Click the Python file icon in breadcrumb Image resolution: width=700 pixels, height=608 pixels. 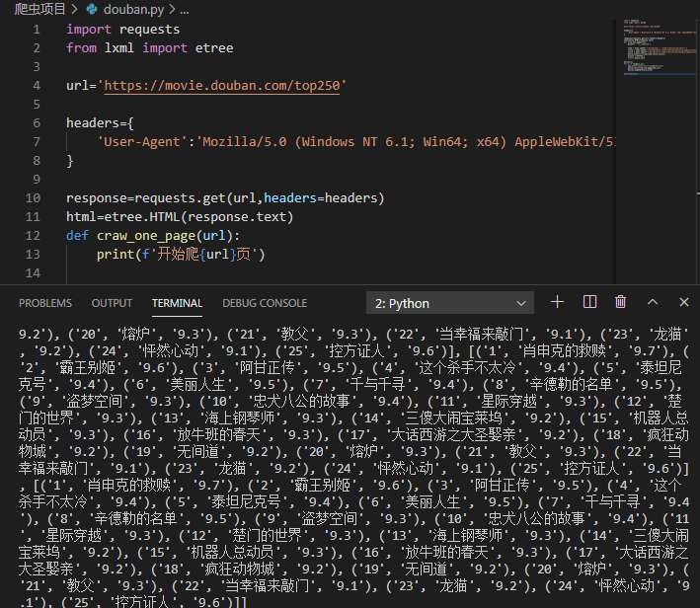pyautogui.click(x=92, y=9)
